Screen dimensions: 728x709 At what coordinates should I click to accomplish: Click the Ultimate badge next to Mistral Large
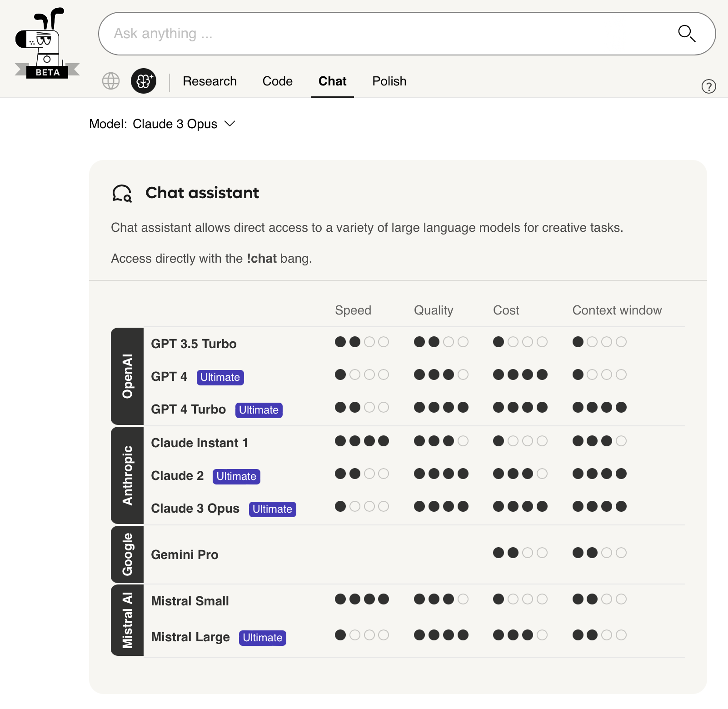coord(262,638)
